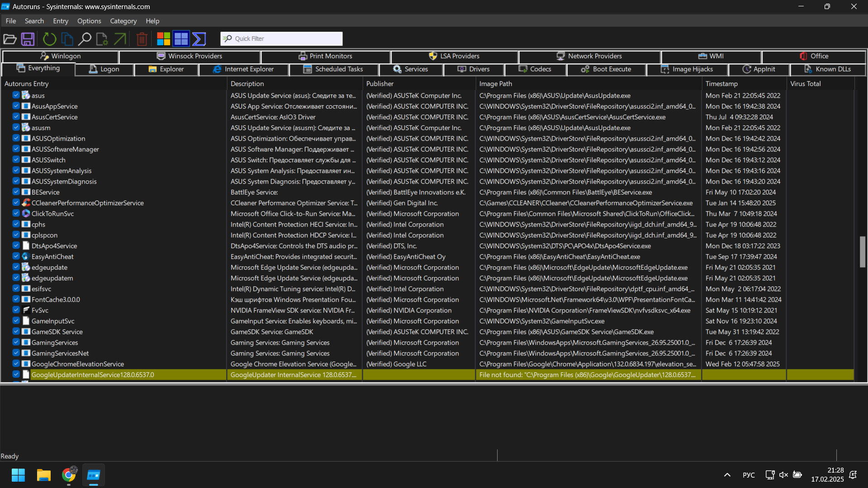Open the Help menu
The height and width of the screenshot is (488, 868).
point(152,21)
